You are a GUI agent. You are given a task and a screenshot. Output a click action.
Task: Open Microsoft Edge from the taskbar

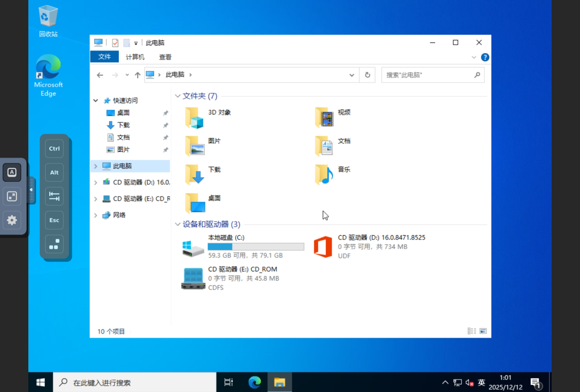(x=254, y=382)
